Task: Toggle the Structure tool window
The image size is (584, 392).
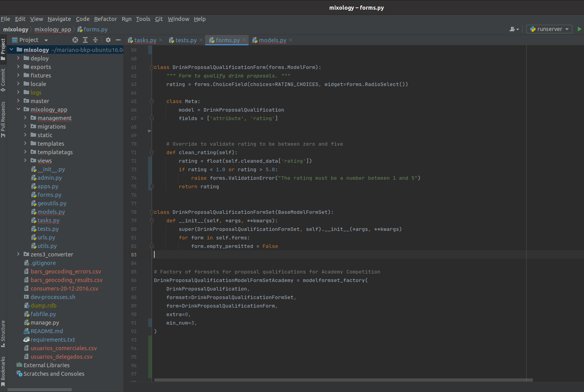Action: (x=3, y=333)
